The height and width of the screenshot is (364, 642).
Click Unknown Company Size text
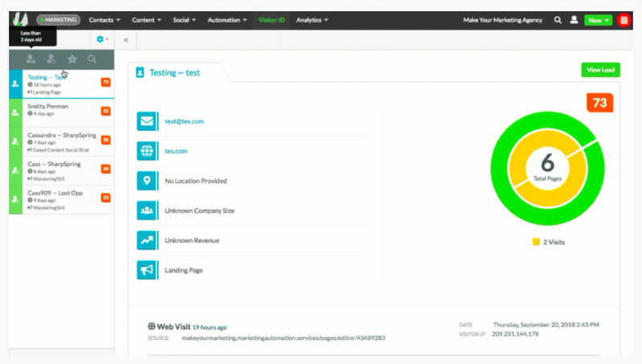pyautogui.click(x=199, y=211)
